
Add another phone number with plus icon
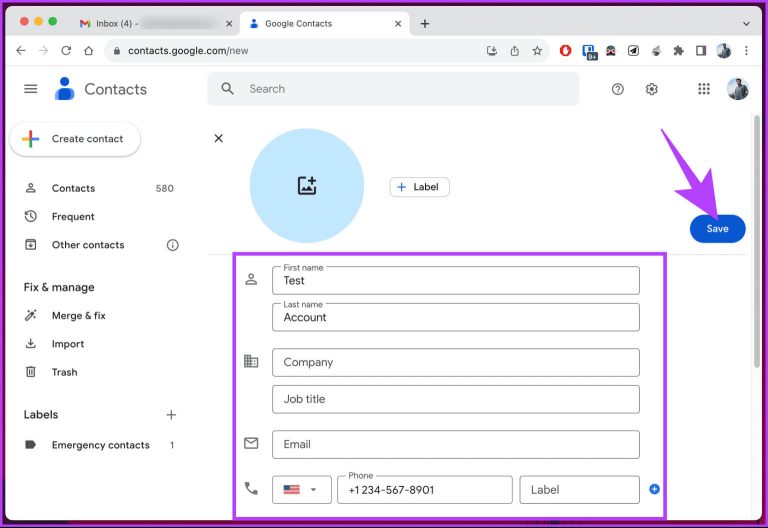654,489
